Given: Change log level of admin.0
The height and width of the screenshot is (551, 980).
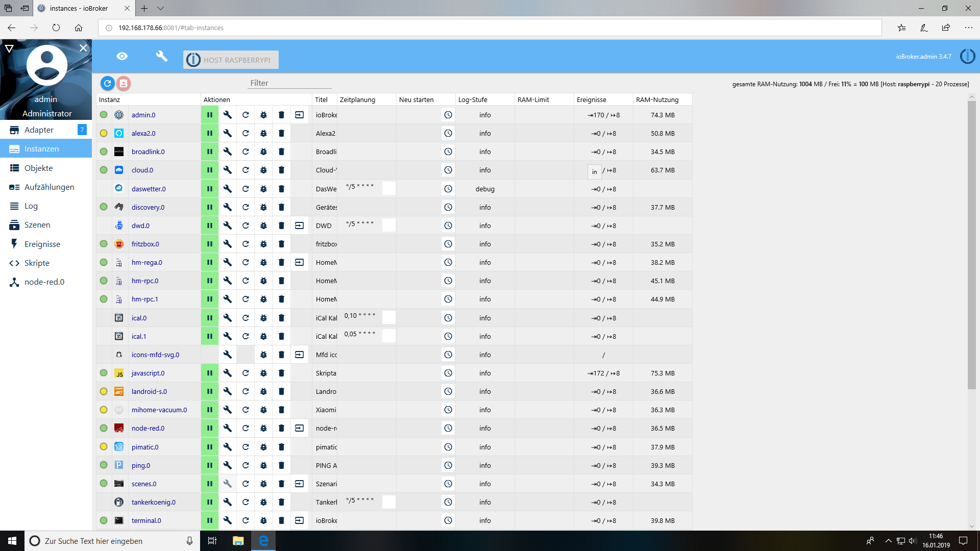Looking at the screenshot, I should (485, 115).
